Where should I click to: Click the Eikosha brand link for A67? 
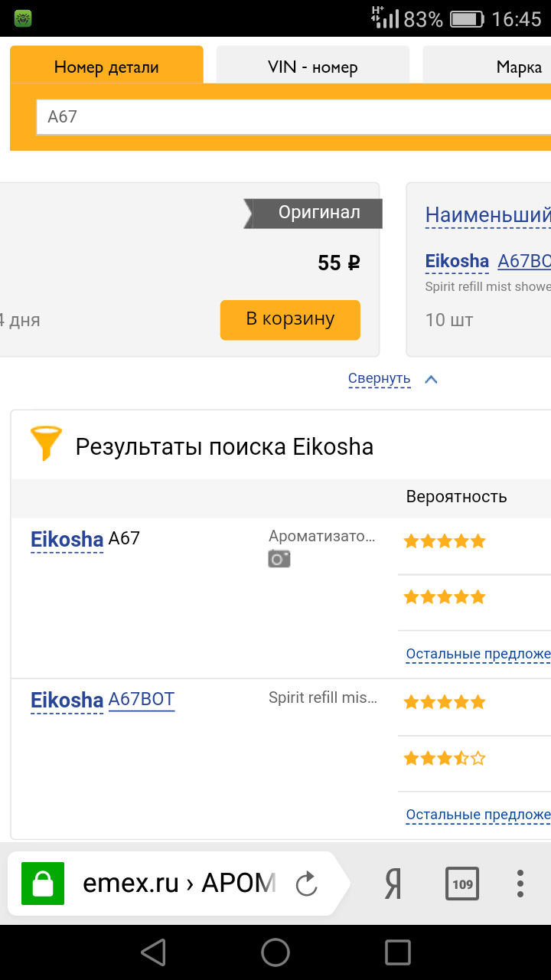[67, 539]
